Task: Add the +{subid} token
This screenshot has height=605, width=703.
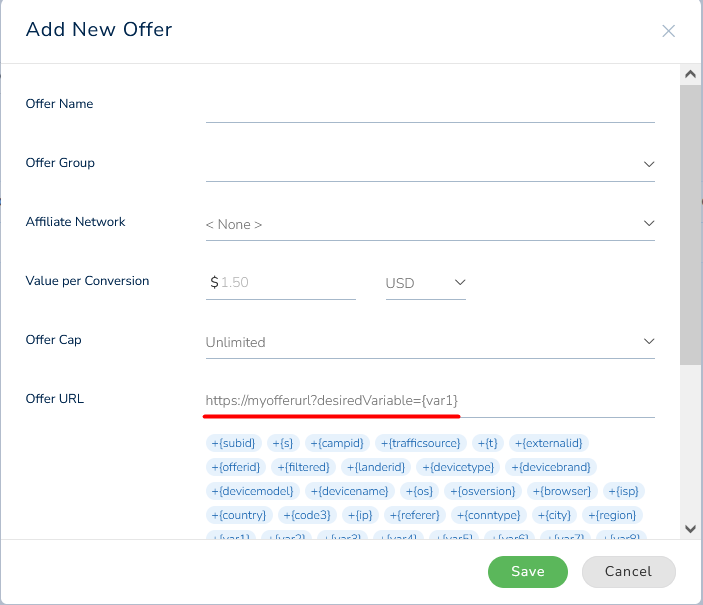Action: [233, 443]
